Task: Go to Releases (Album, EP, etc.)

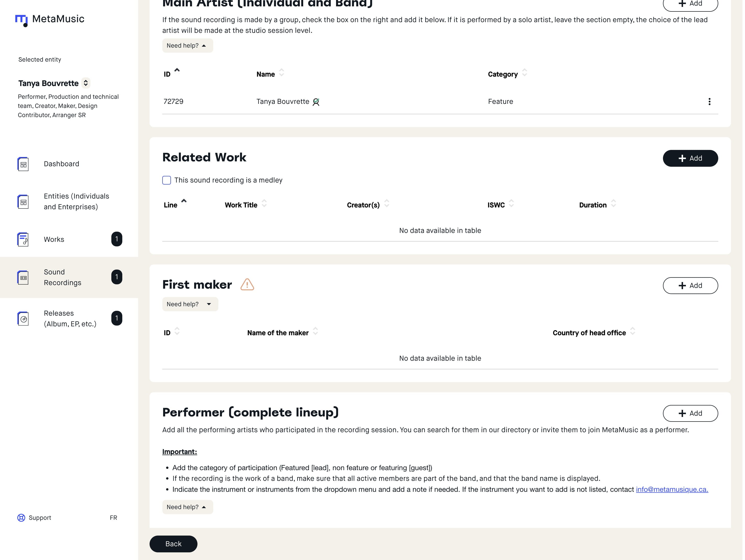Action: click(x=70, y=319)
